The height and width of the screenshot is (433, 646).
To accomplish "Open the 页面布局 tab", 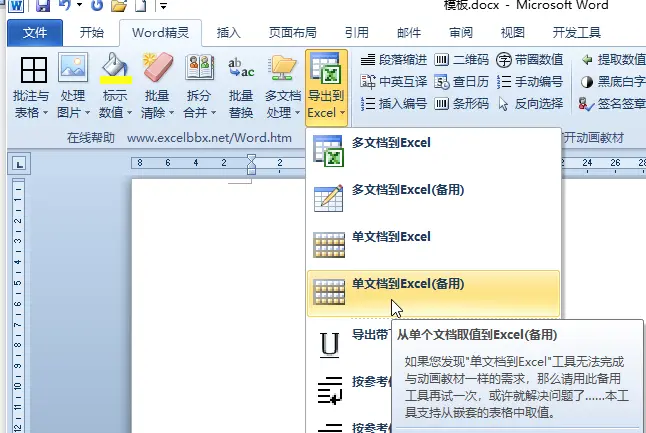I will tap(293, 33).
